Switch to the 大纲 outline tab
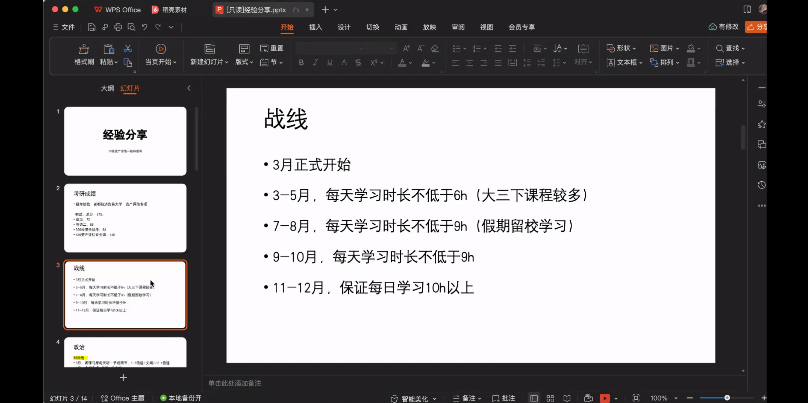Viewport: 808px width, 403px height. 107,89
